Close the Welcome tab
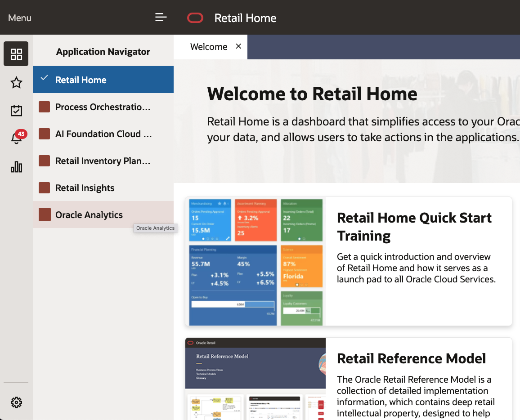Viewport: 520px width, 420px height. coord(238,46)
